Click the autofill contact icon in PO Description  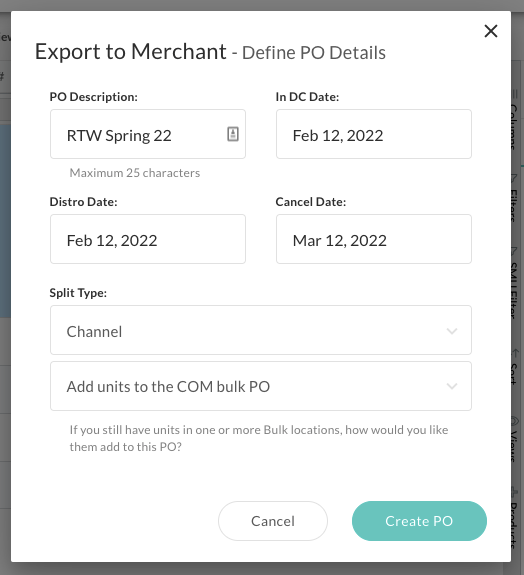pyautogui.click(x=233, y=134)
